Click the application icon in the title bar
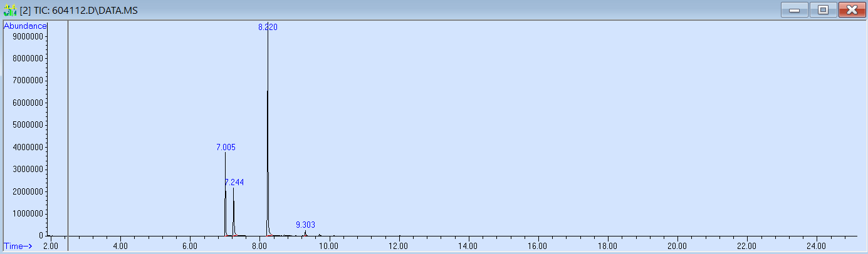 coord(9,10)
